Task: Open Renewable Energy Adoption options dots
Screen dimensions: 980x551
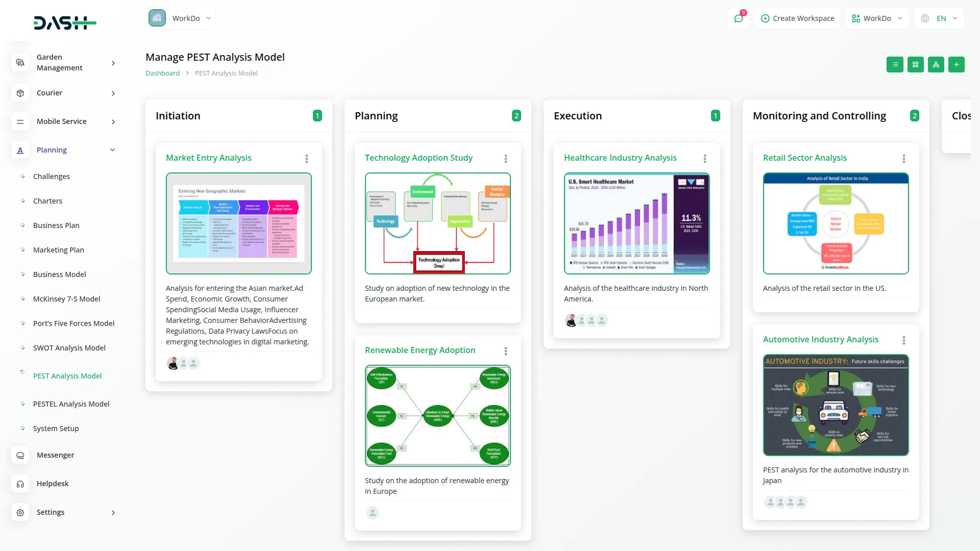Action: (x=506, y=351)
